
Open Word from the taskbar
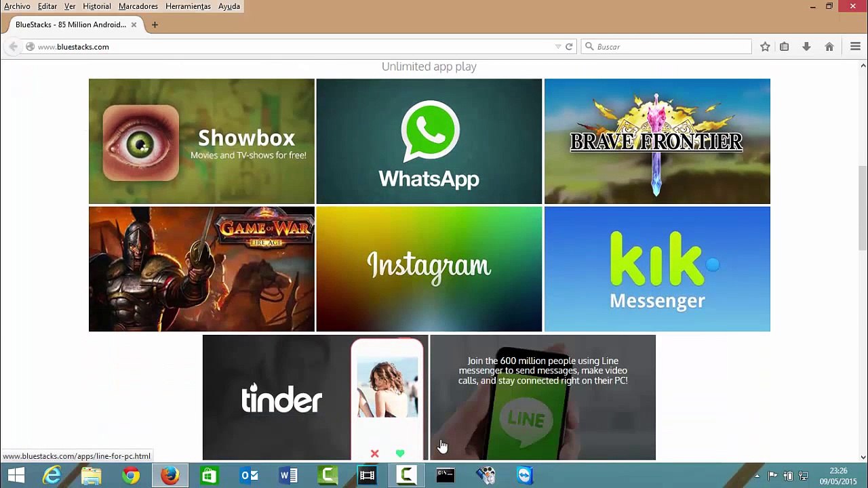coord(288,476)
